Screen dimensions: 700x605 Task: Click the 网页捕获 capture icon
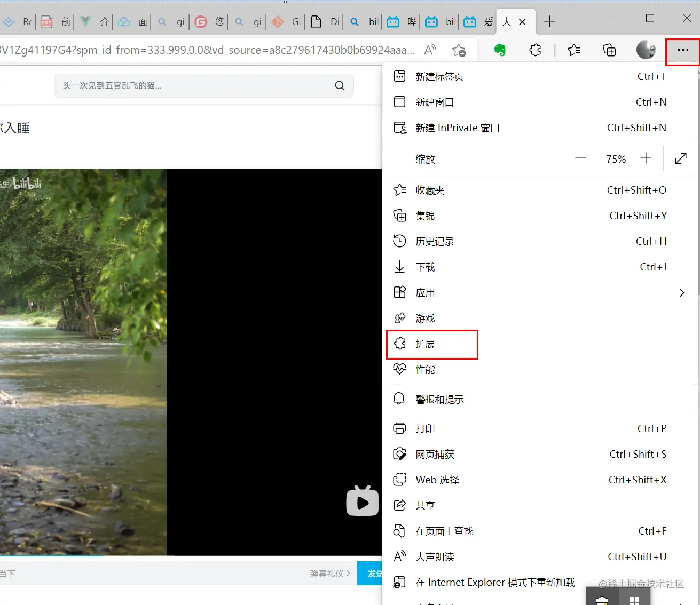(399, 454)
